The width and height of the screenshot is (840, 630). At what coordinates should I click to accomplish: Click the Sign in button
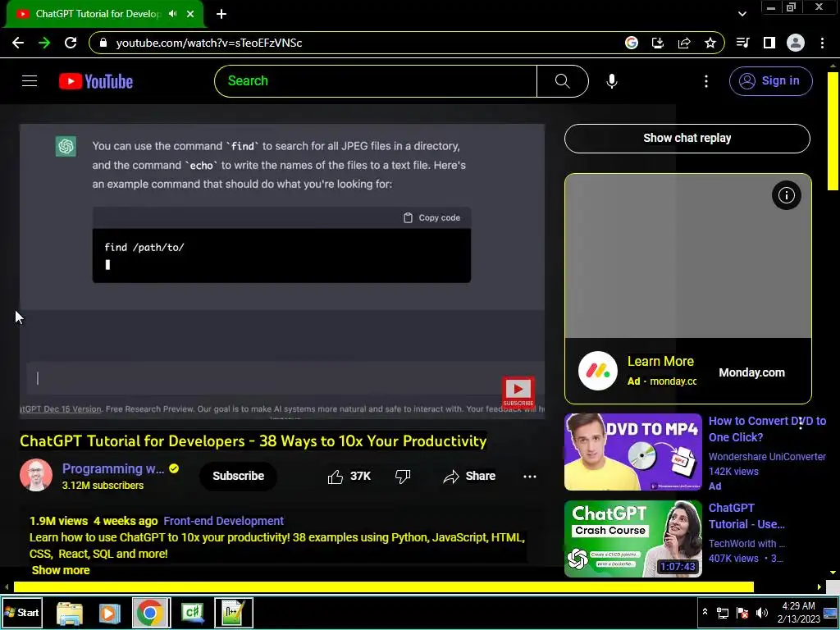click(770, 81)
